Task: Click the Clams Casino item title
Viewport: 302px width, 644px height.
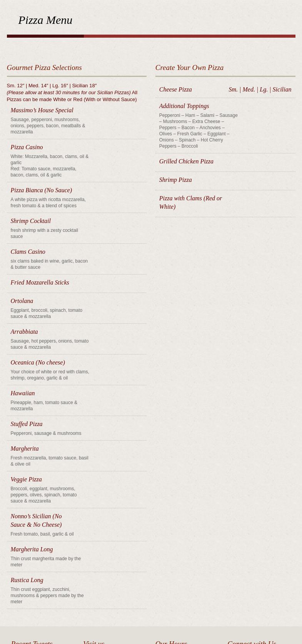Action: 28,252
